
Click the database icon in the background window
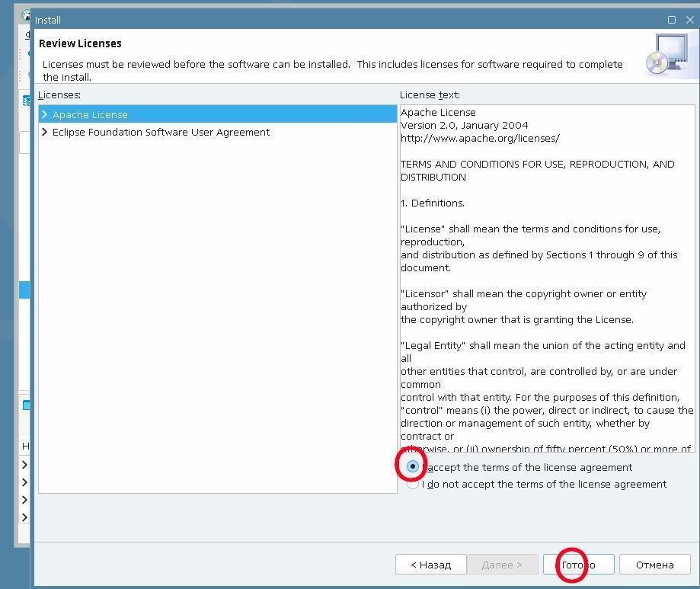tap(26, 101)
